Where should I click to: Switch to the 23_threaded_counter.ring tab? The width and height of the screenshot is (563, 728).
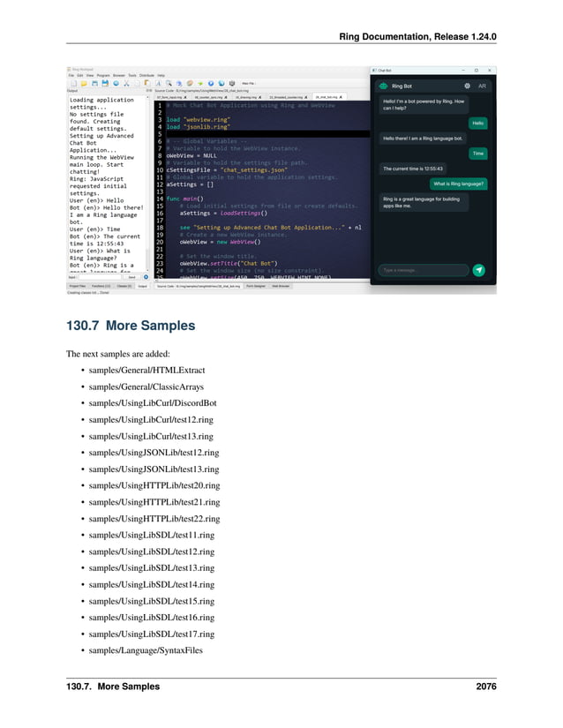[286, 97]
